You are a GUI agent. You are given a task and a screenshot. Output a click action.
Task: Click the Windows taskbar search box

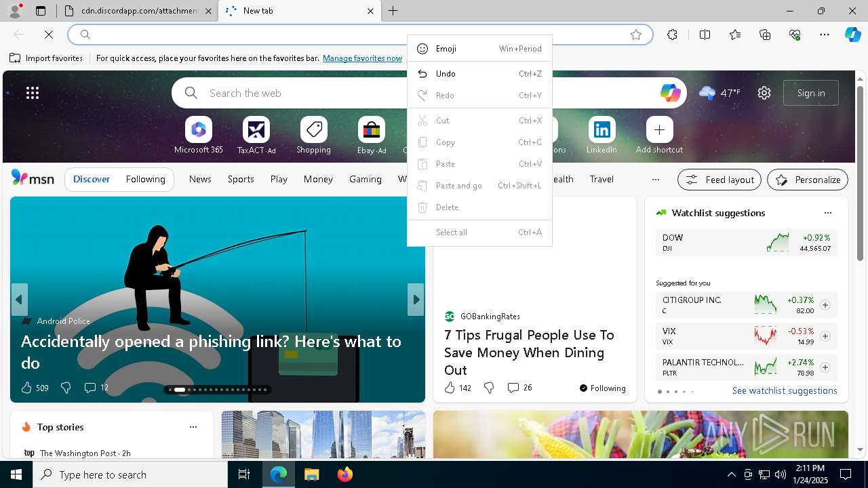130,474
